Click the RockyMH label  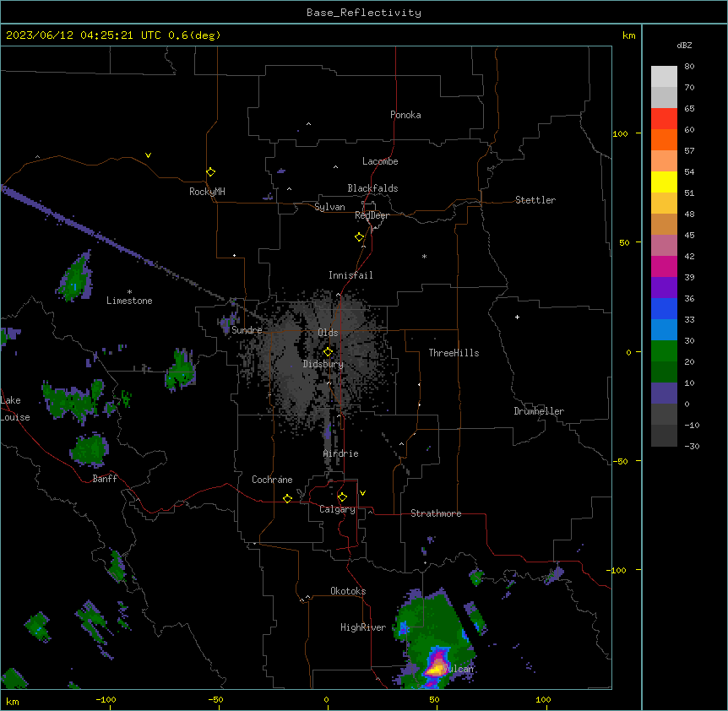(207, 192)
